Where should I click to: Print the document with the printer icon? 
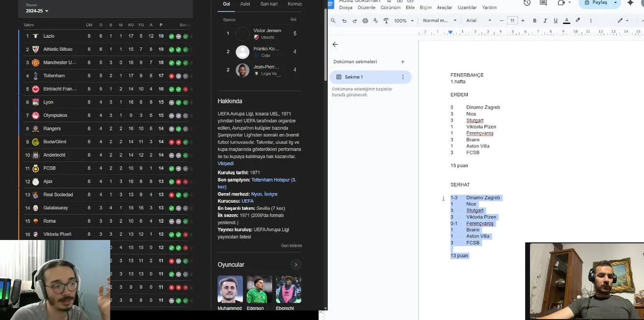365,20
